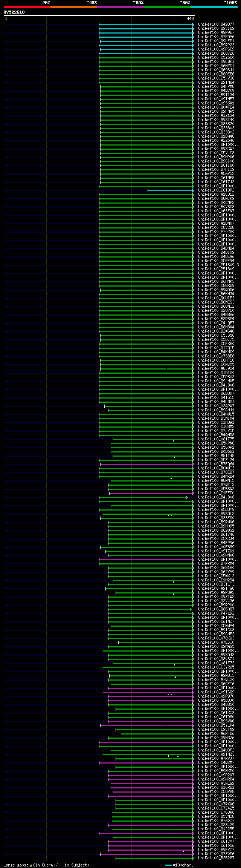The width and height of the screenshot is (241, 868).
Task: Select the UniRef100_B9SCW7 label
Action: (x=216, y=149)
